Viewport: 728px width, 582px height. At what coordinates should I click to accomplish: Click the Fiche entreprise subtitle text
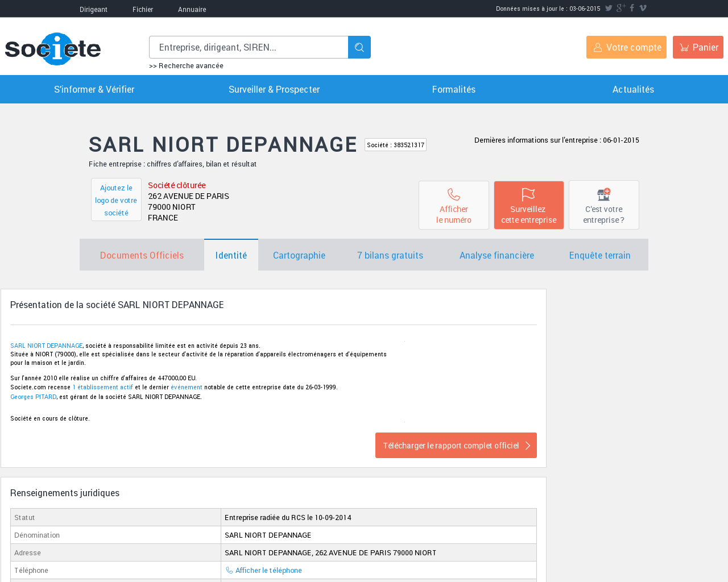[172, 164]
